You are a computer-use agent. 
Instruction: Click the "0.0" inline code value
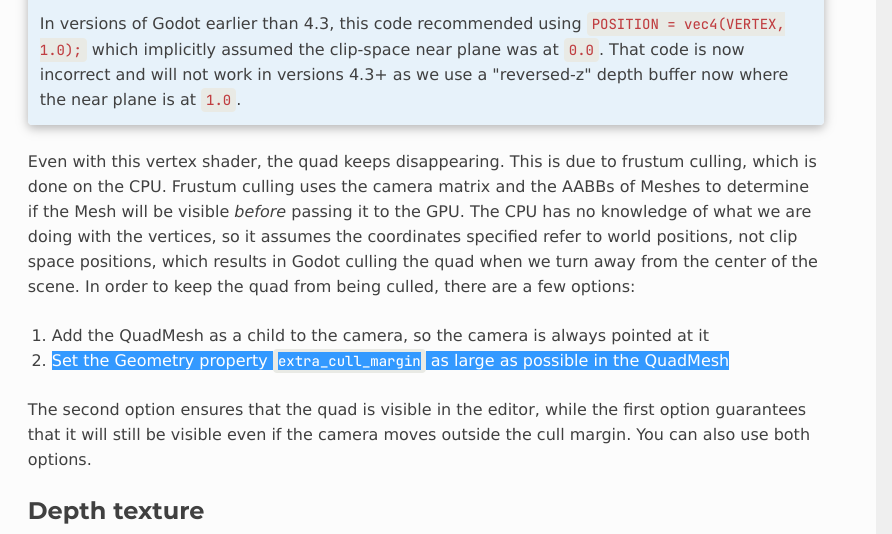(x=581, y=49)
